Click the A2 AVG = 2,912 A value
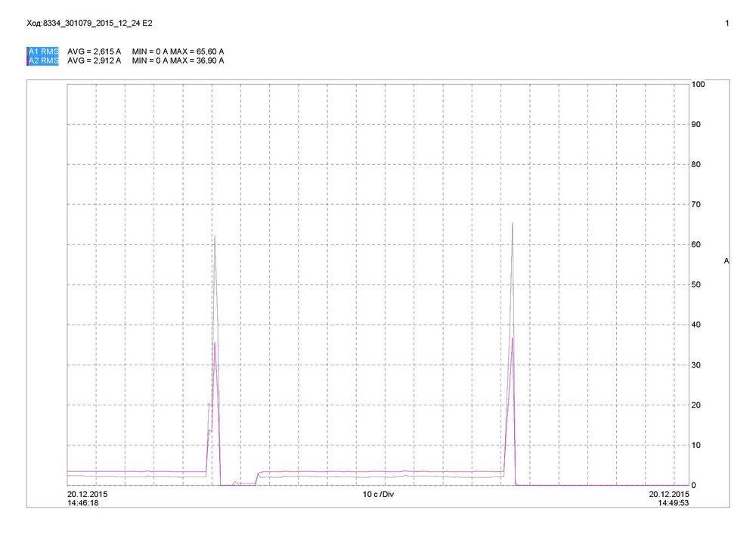 94,61
